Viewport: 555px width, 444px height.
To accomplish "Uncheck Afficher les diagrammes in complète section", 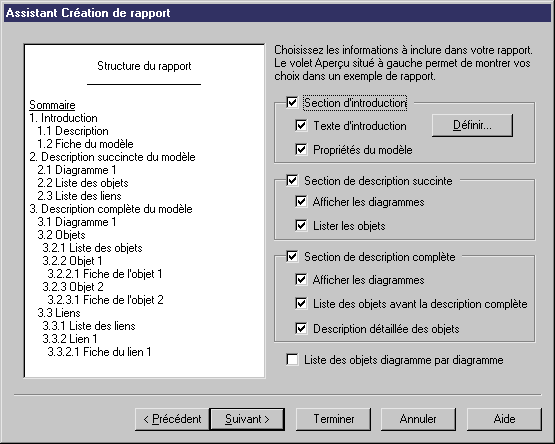I will [x=301, y=279].
